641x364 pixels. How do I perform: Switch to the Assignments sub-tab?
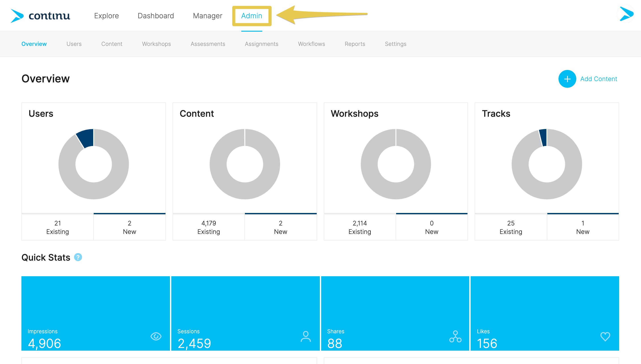262,44
